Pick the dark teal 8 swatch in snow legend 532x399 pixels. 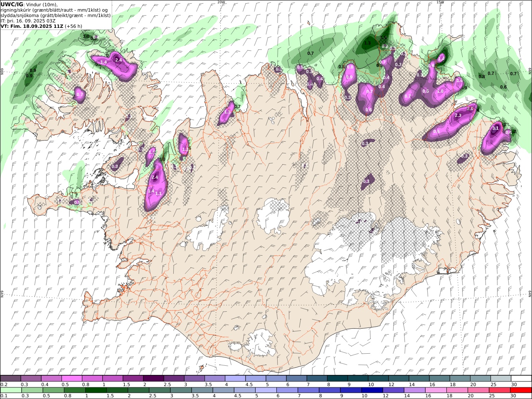point(337,379)
